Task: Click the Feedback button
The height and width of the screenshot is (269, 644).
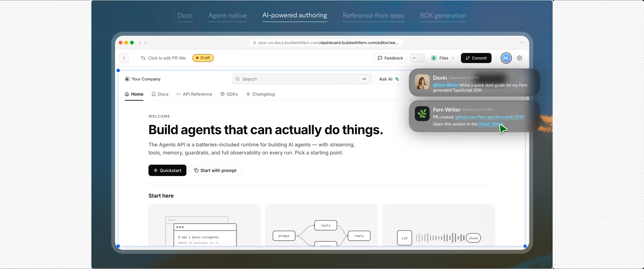Action: [x=390, y=58]
